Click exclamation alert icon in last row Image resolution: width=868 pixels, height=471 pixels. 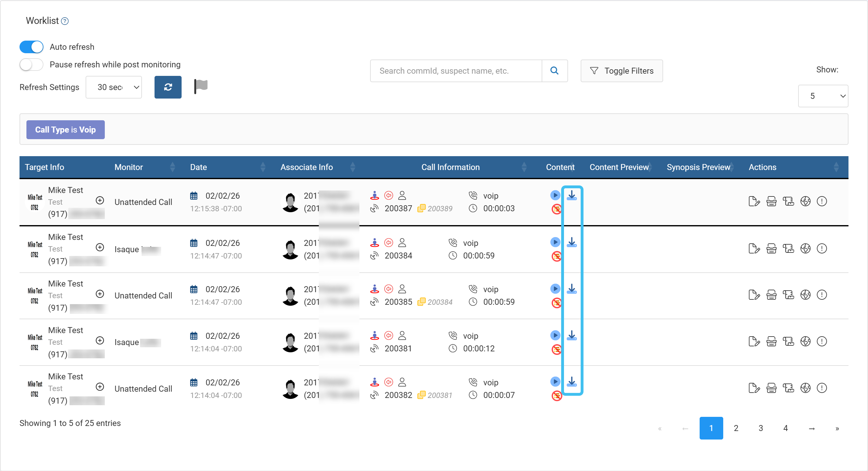tap(822, 388)
